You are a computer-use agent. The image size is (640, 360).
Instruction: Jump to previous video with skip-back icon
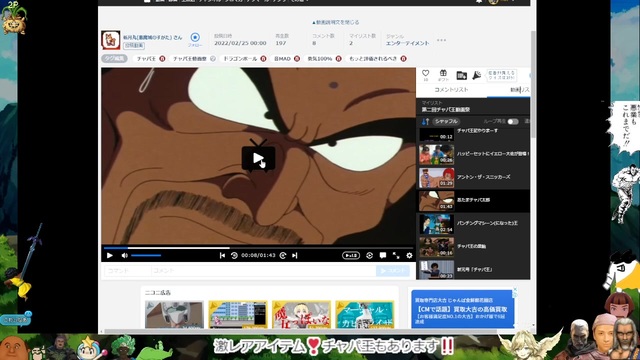tap(222, 256)
